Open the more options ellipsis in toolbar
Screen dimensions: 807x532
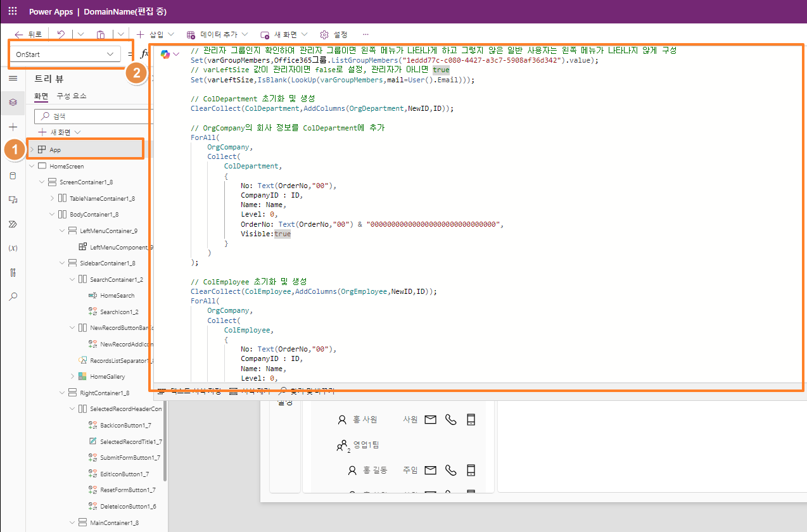point(365,34)
